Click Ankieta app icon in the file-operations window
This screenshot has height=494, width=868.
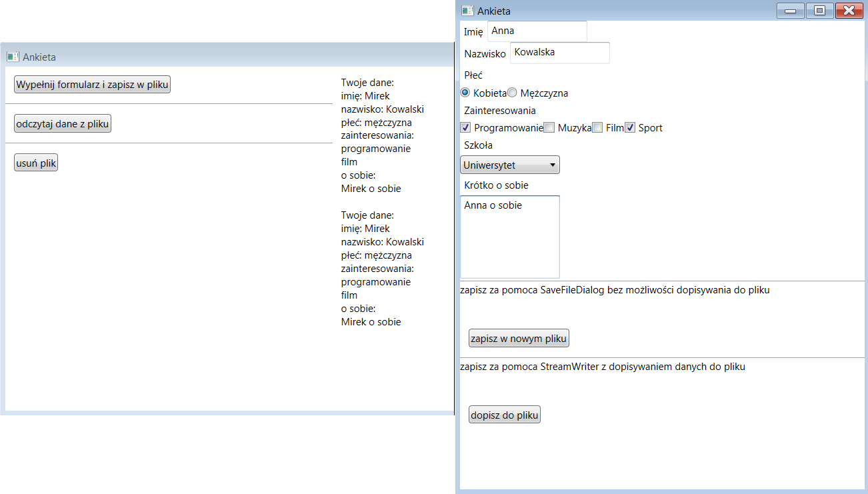tap(13, 57)
